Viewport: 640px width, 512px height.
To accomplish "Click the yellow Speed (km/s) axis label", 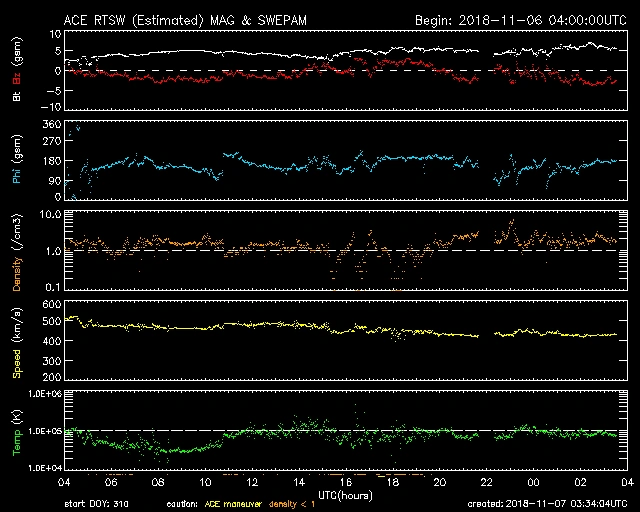I will tap(17, 338).
